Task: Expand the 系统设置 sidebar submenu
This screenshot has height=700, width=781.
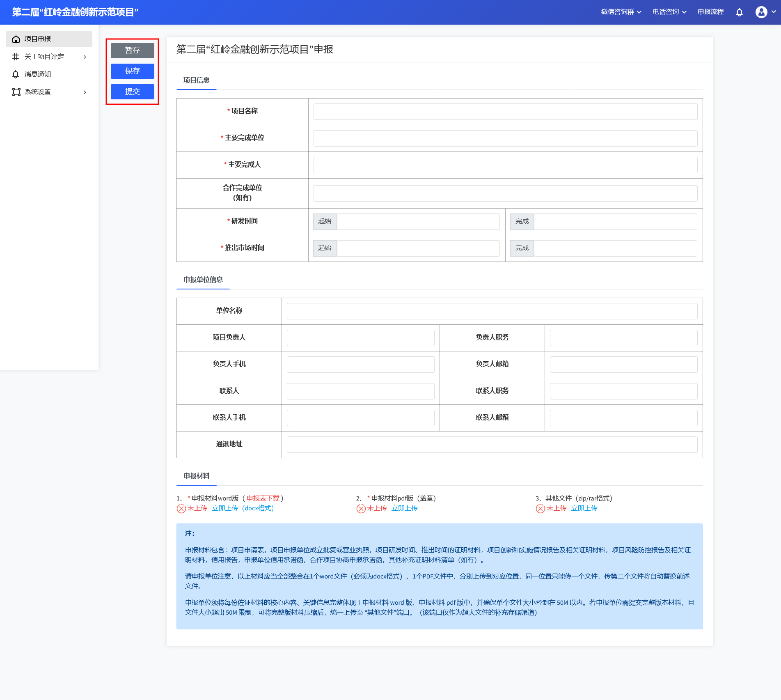Action: pos(85,92)
